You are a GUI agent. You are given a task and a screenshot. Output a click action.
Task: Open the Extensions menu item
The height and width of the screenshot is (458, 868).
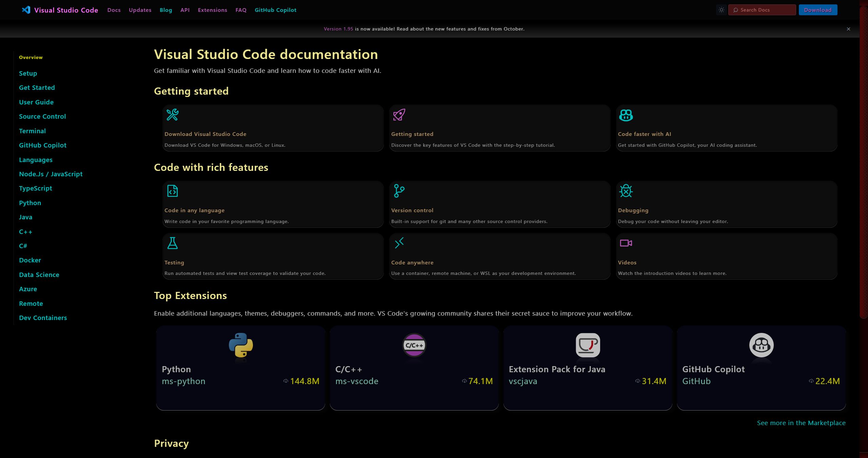213,10
